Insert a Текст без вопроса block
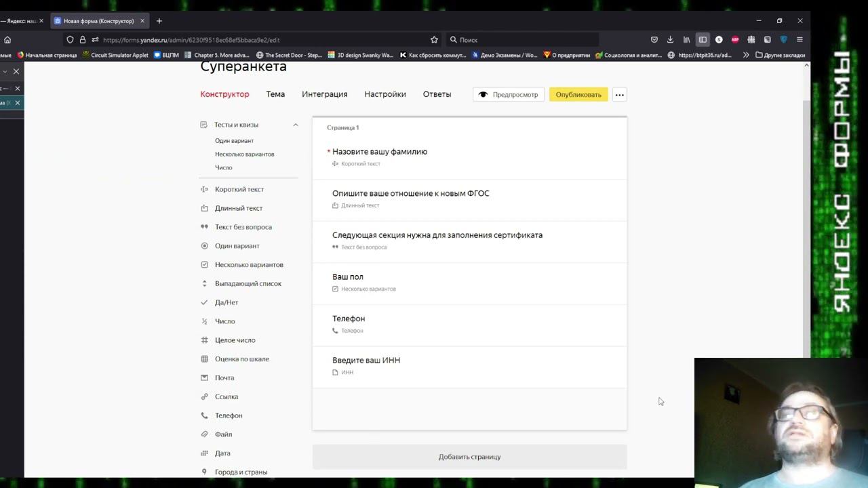Screen dimensions: 868x488 [243, 227]
